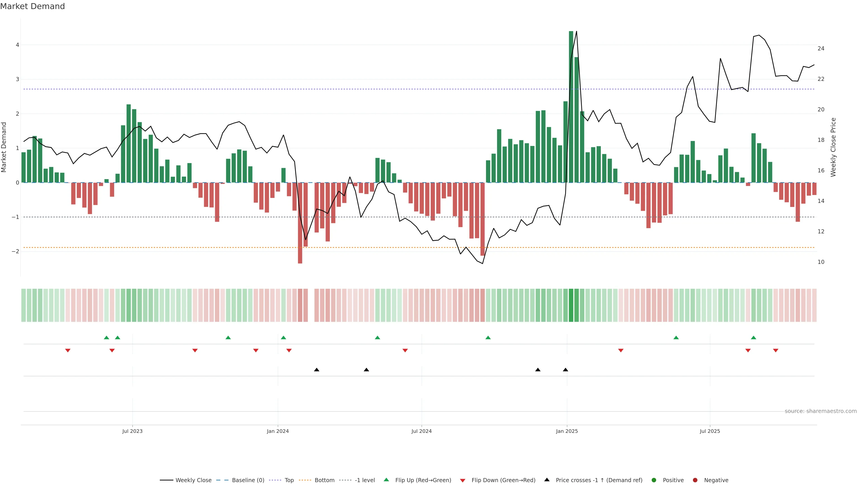Click the green Flip Up legend triangle icon
This screenshot has width=868, height=488.
(x=387, y=480)
